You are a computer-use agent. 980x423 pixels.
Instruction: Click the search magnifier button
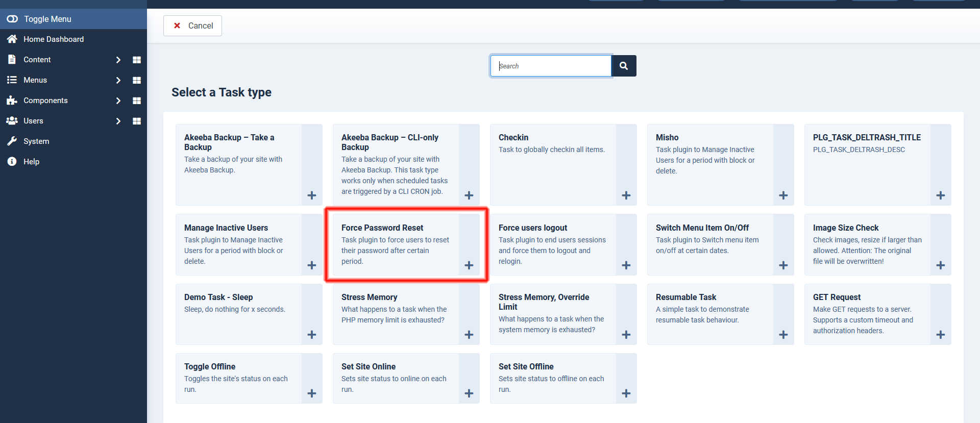623,66
